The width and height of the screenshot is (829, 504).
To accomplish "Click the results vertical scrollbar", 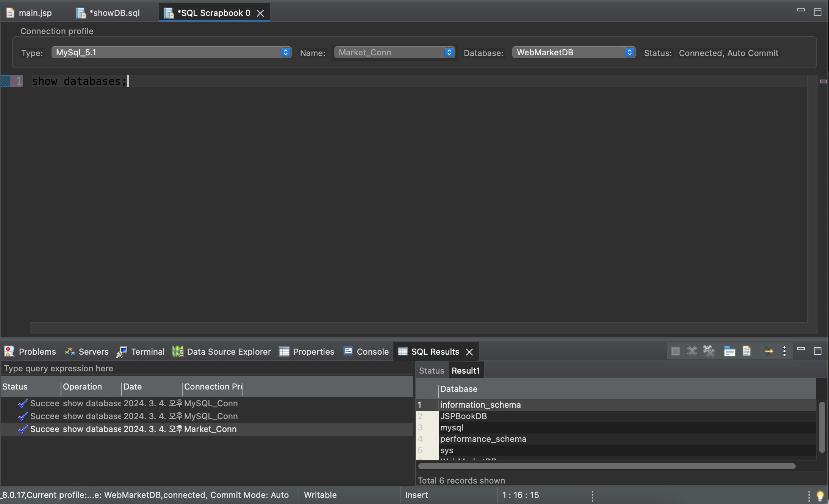I will (x=822, y=427).
